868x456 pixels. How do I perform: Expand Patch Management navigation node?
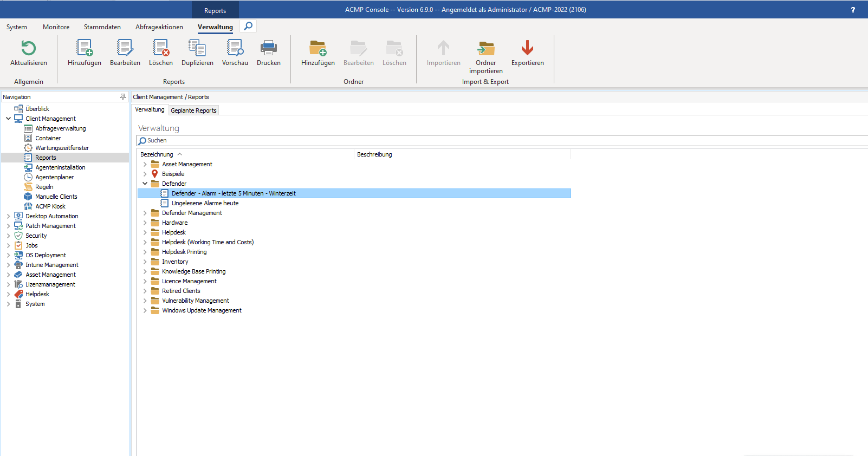point(8,226)
